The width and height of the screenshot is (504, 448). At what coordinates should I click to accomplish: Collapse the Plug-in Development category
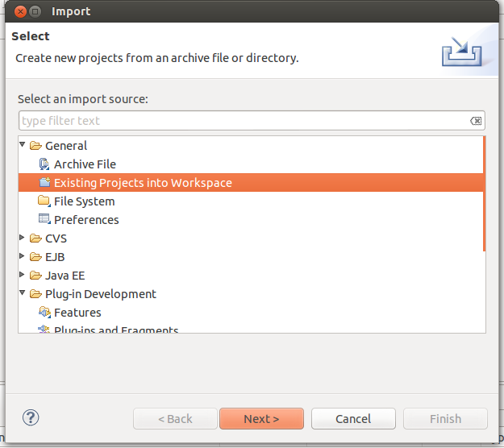[x=23, y=294]
